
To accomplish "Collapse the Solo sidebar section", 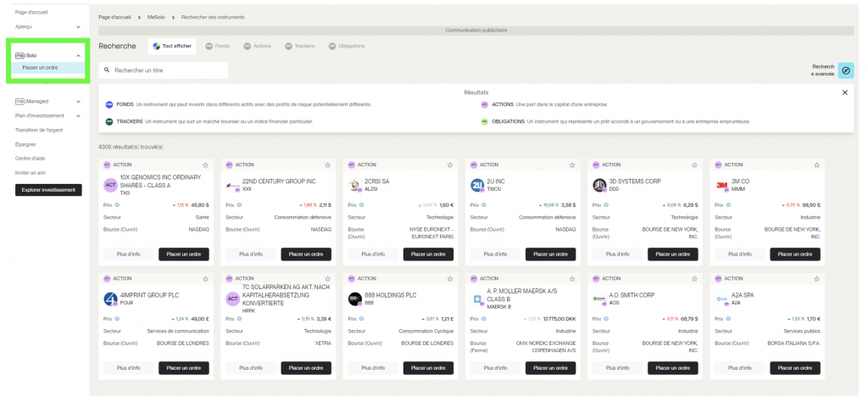I will click(78, 56).
